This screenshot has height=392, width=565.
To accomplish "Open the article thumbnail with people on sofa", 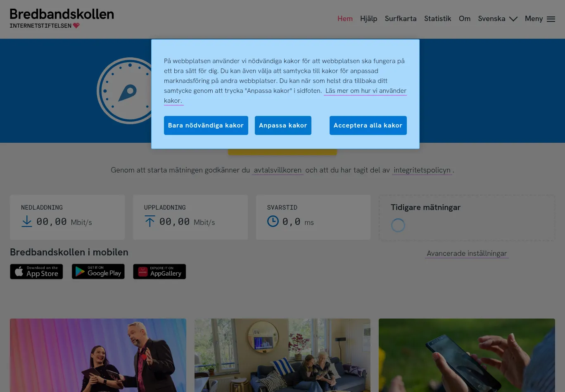I will click(x=282, y=355).
